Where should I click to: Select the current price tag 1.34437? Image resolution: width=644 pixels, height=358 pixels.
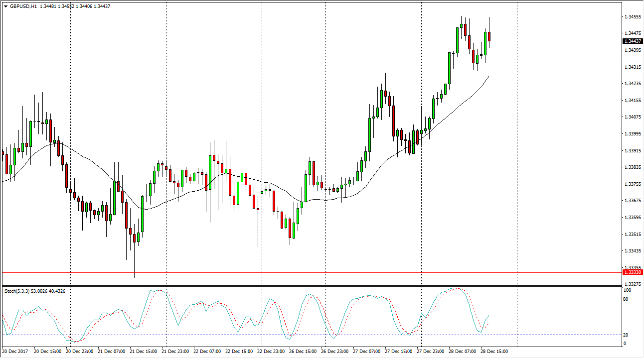click(633, 41)
